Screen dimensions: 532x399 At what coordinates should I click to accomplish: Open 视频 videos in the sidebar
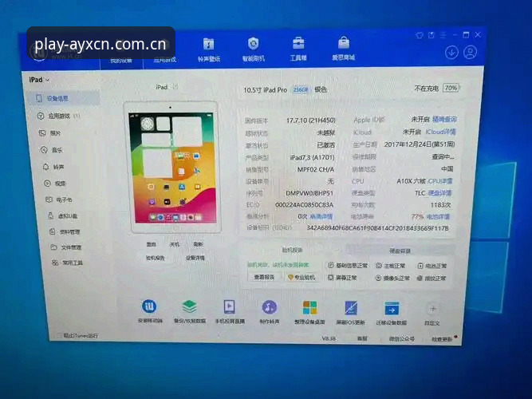pyautogui.click(x=55, y=184)
